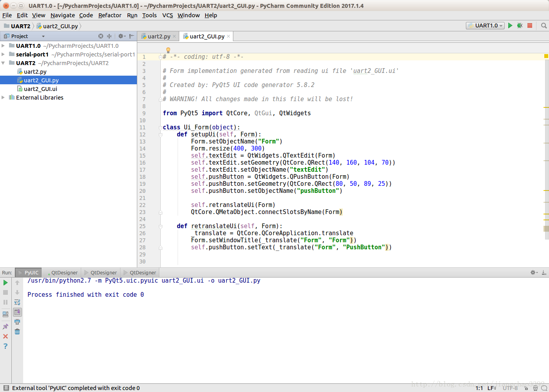Open the Navigate menu
Screen dimensions: 549x392
click(63, 15)
